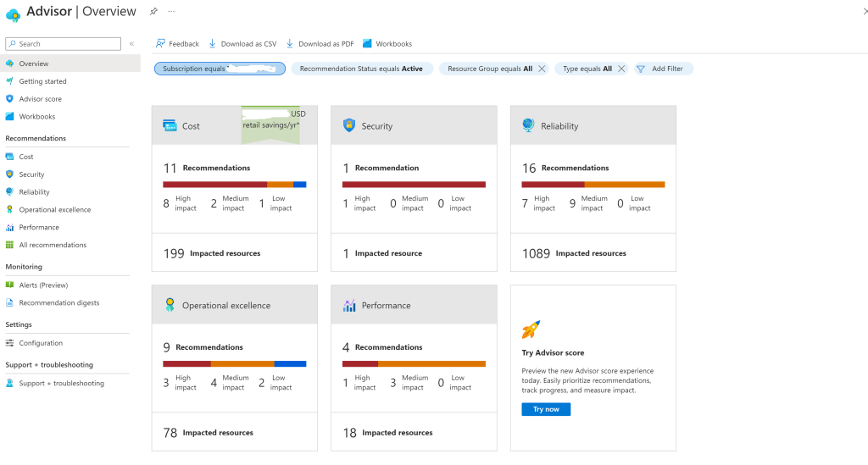
Task: Click the Security card impact bar
Action: coord(414,185)
